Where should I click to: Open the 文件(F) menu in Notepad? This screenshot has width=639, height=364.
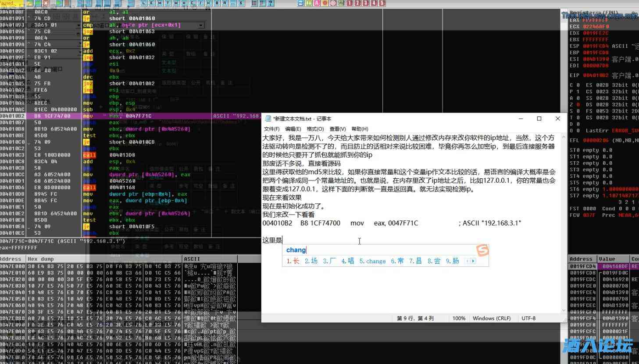271,129
